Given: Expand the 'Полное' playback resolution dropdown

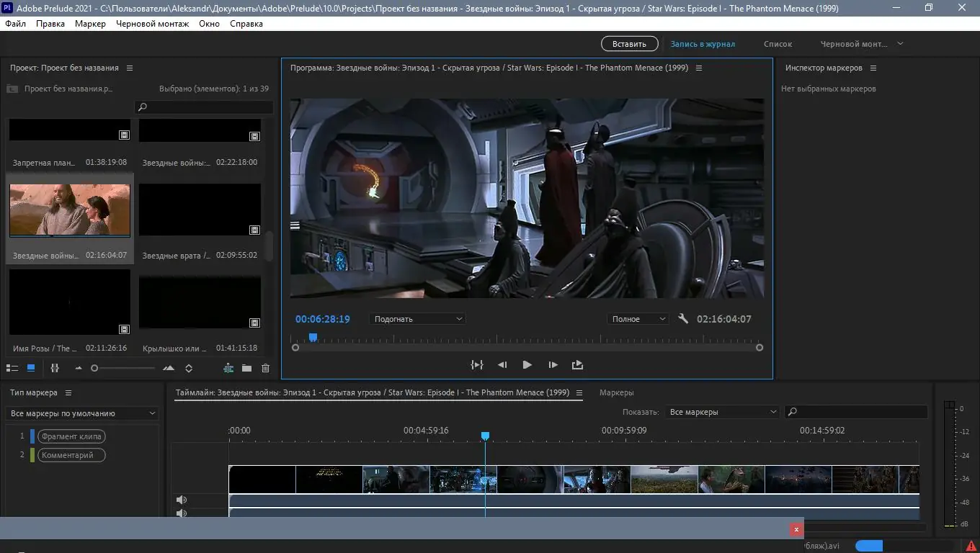Looking at the screenshot, I should pyautogui.click(x=638, y=319).
